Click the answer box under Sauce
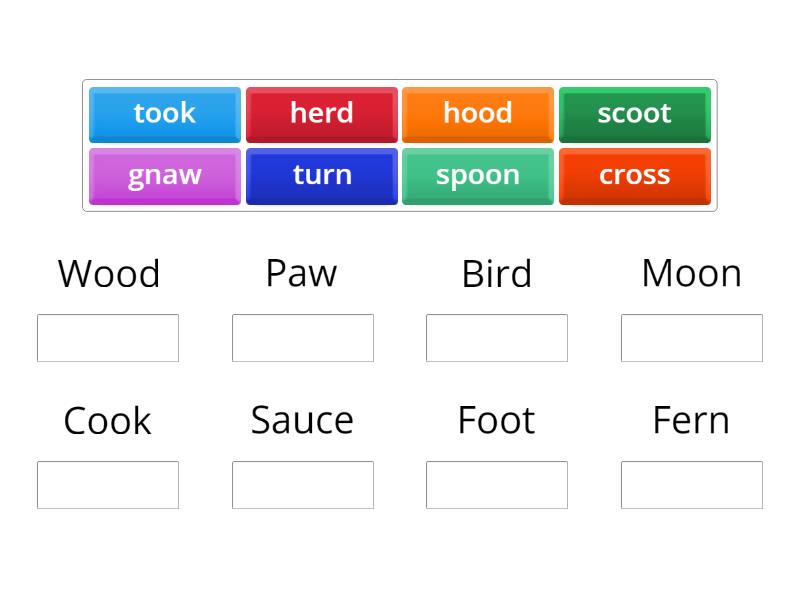This screenshot has width=800, height=600. click(x=303, y=485)
